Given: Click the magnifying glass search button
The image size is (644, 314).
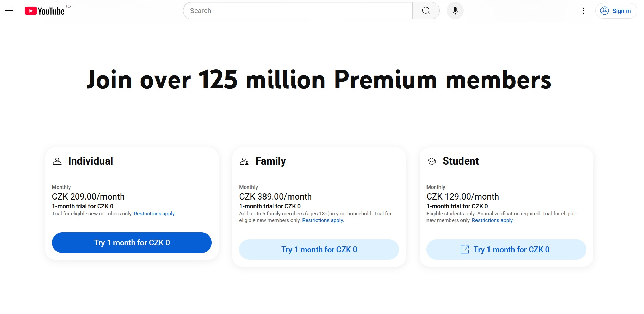Looking at the screenshot, I should tap(426, 11).
